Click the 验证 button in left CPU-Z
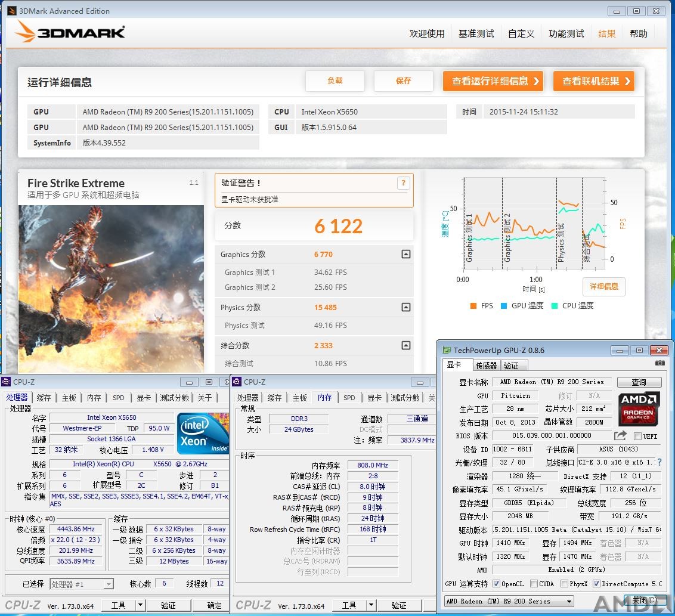Screen dimensions: 675x616 click(168, 605)
